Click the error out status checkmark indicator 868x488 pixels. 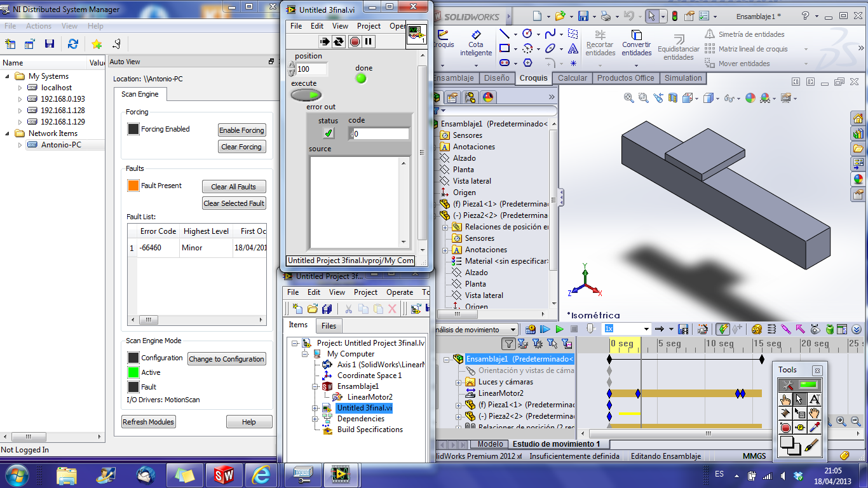point(329,133)
